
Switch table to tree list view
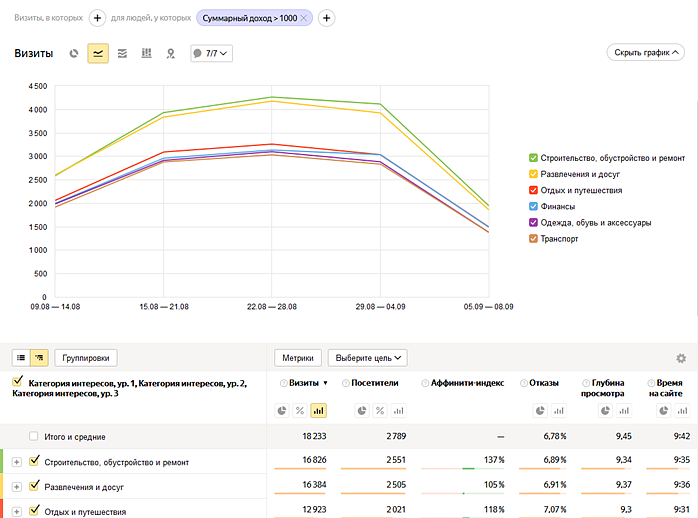40,358
